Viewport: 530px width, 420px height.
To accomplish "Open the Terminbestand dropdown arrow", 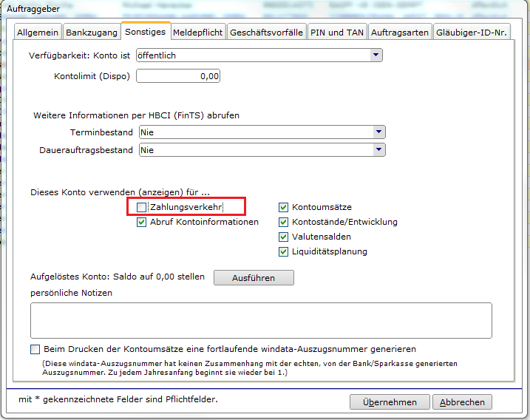I will (379, 132).
